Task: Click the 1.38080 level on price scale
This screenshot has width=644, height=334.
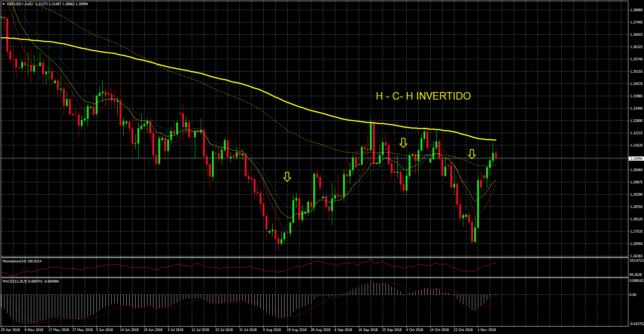Action: pos(636,10)
